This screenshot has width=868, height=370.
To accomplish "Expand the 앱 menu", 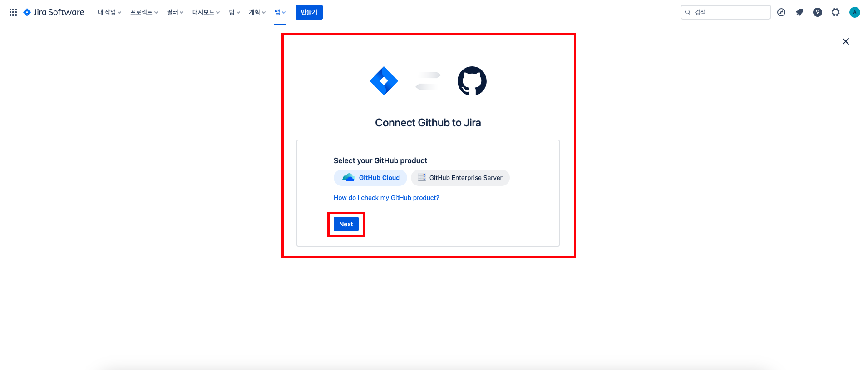I will click(x=280, y=12).
